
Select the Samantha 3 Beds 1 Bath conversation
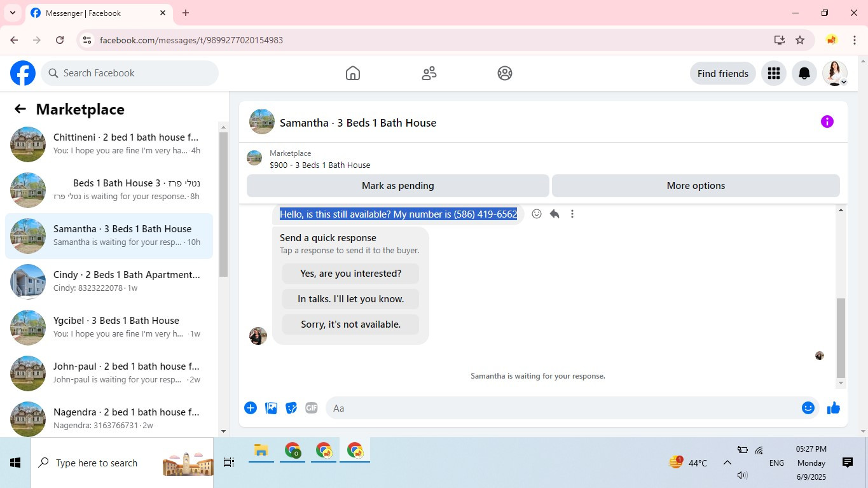point(109,236)
